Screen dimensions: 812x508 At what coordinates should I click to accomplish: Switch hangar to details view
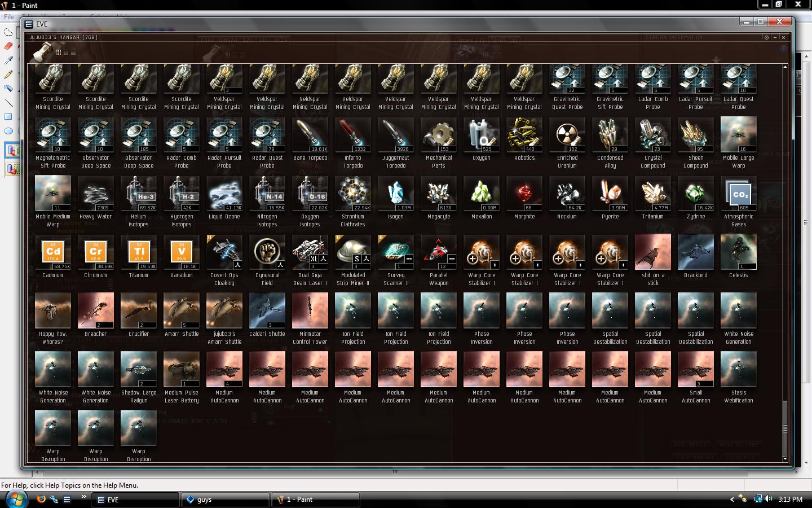coord(65,52)
